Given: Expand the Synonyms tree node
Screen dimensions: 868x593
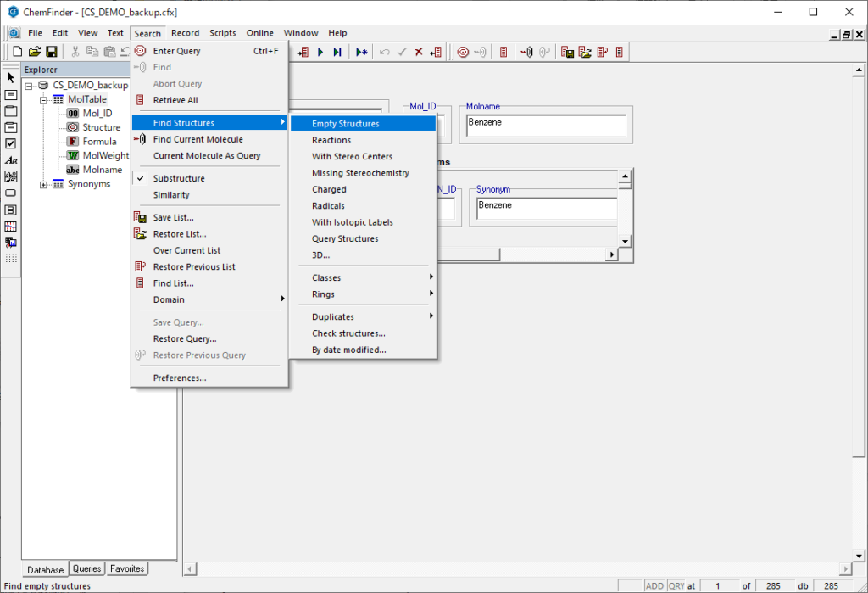Looking at the screenshot, I should pos(44,184).
